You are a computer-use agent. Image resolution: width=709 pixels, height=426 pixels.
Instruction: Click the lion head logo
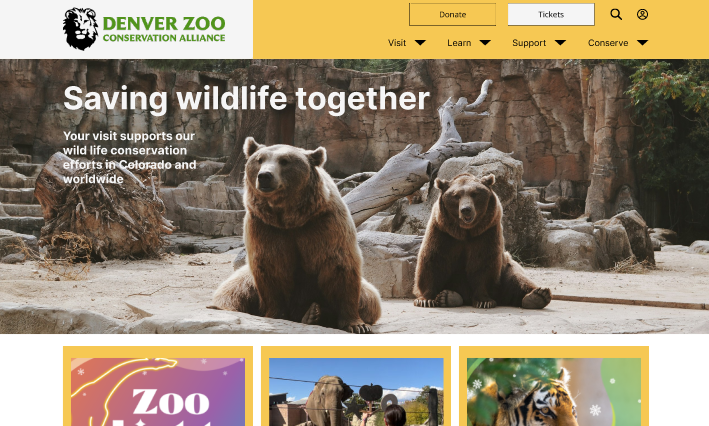(x=80, y=28)
